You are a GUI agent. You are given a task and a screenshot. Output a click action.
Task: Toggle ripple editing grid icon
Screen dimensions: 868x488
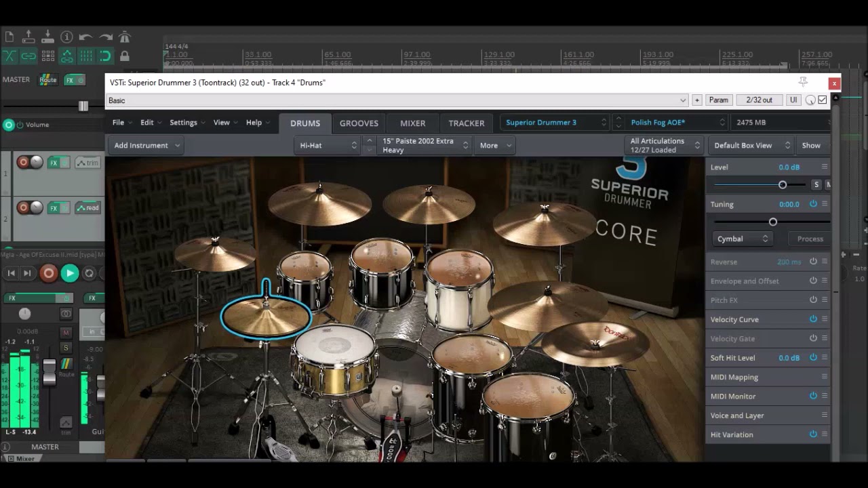[47, 56]
